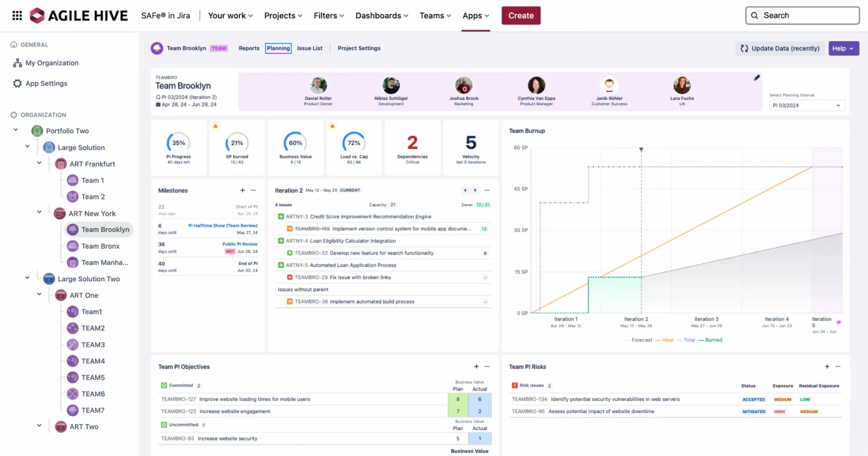
Task: Select TEAM4 in the organization tree
Action: click(93, 361)
